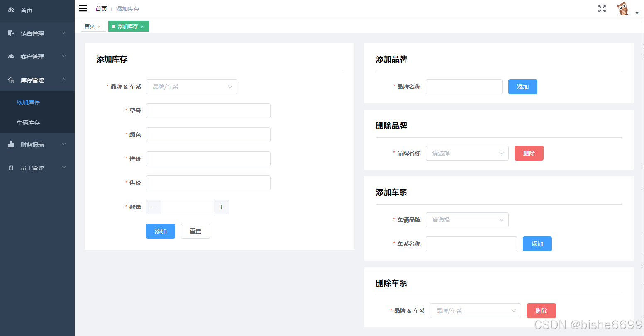The width and height of the screenshot is (644, 336).
Task: Expand the 销售管理 menu chevron
Action: click(x=63, y=33)
